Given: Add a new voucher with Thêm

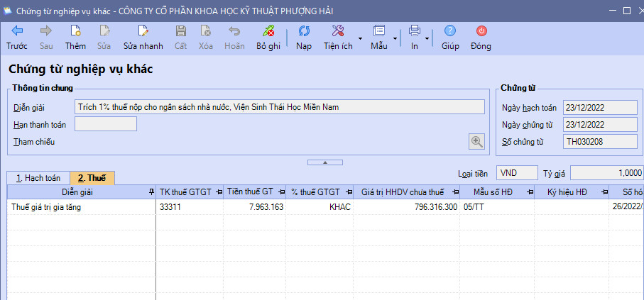Looking at the screenshot, I should 75,38.
